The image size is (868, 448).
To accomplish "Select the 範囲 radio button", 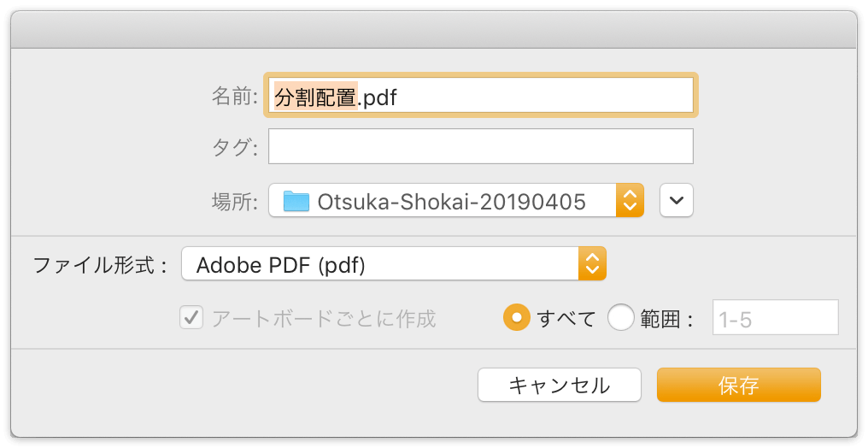I will click(x=620, y=318).
